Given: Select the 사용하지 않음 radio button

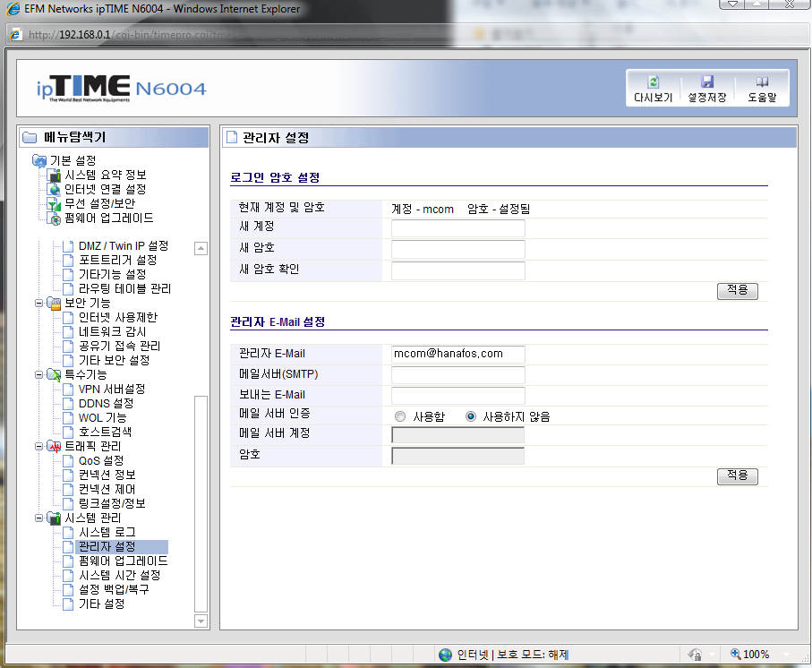Looking at the screenshot, I should pos(471,416).
